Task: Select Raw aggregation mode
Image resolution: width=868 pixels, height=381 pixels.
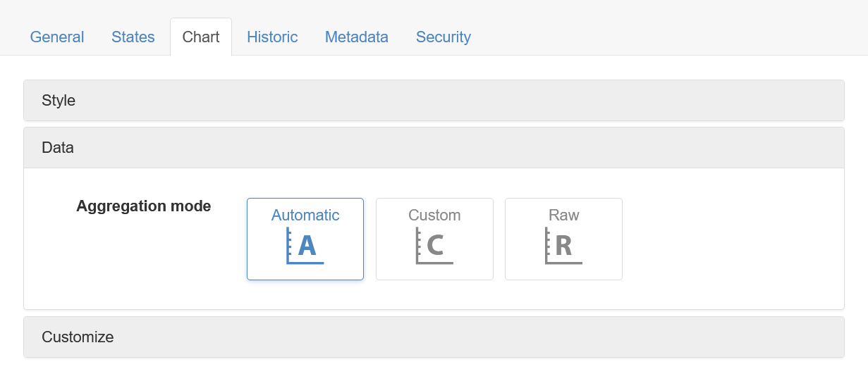Action: pos(563,239)
